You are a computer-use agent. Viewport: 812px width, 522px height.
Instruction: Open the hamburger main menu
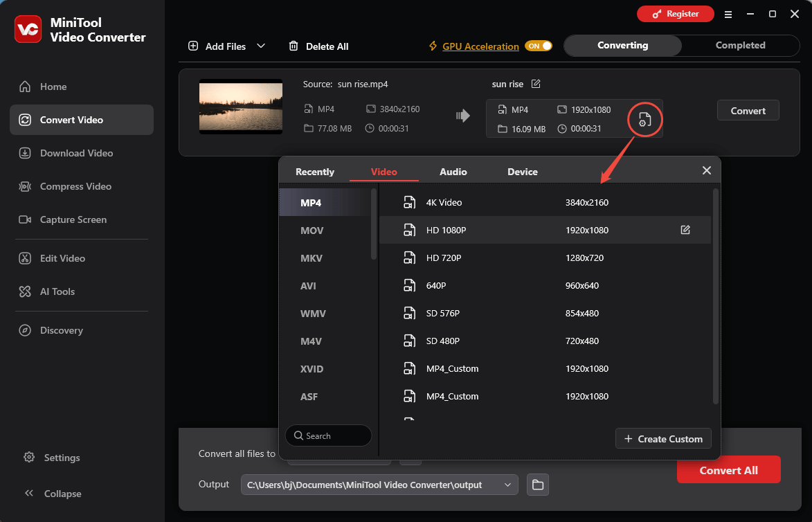coord(728,15)
